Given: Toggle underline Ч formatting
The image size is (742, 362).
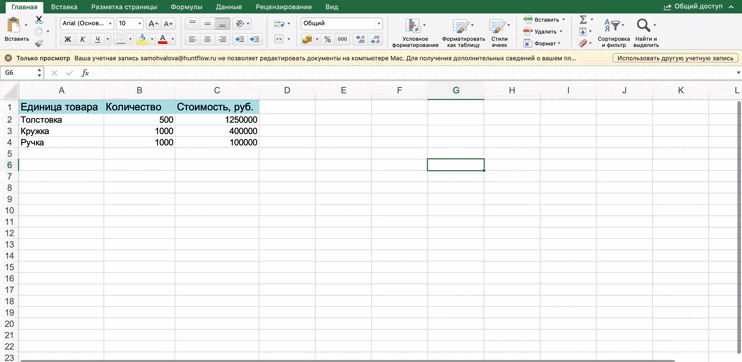Looking at the screenshot, I should click(97, 39).
